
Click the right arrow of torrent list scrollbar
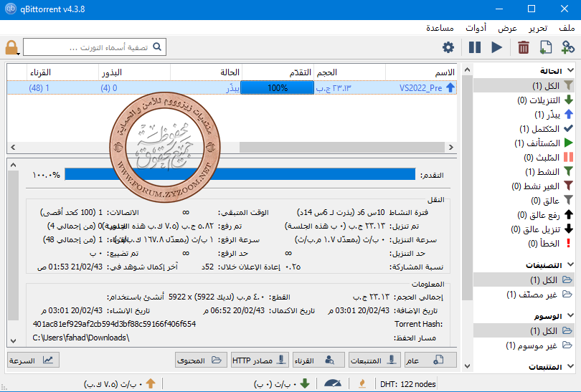(x=451, y=147)
